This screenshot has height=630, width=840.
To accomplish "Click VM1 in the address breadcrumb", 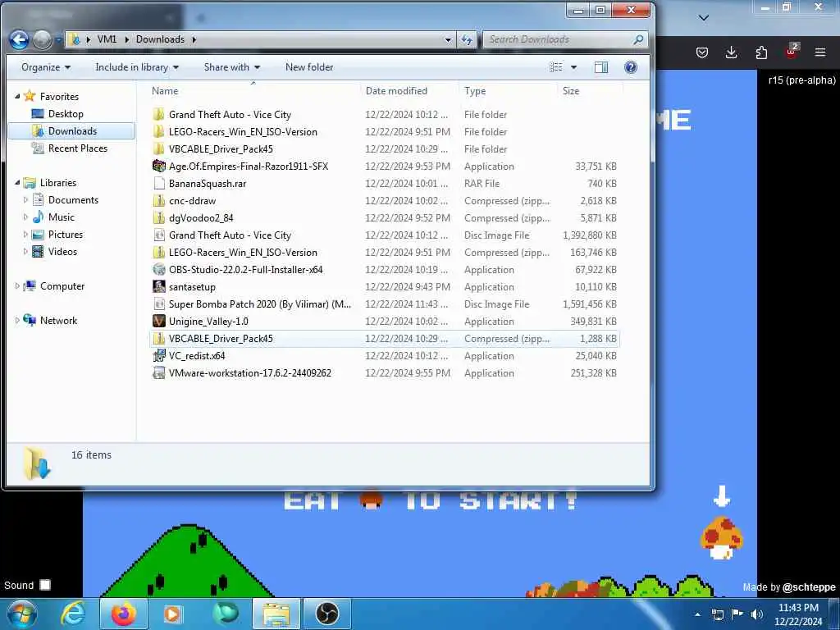I will point(107,39).
